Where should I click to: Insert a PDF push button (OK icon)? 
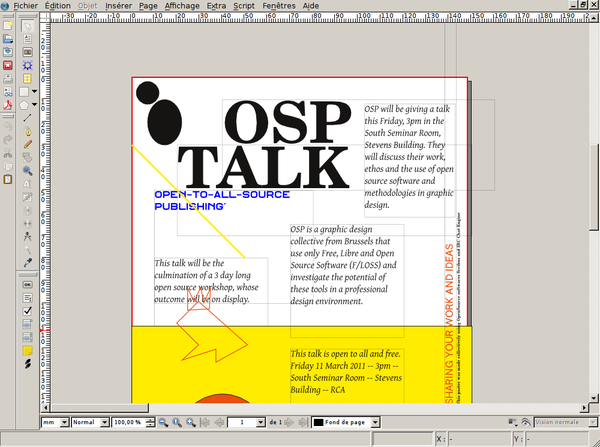coord(27,285)
